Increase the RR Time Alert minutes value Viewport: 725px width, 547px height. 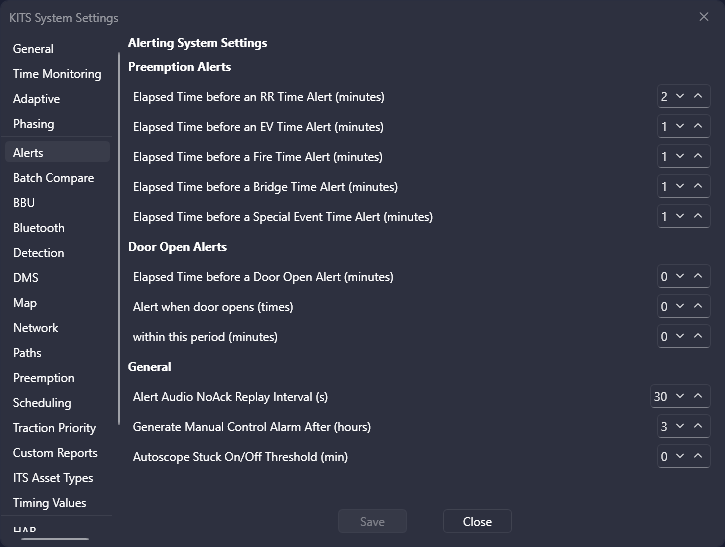point(698,97)
